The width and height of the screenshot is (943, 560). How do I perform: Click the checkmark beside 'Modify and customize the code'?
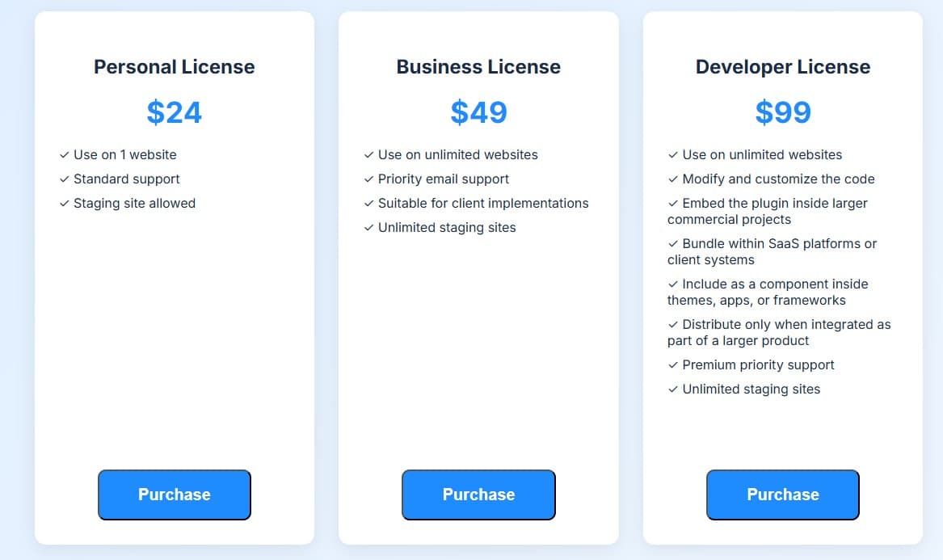click(x=672, y=179)
